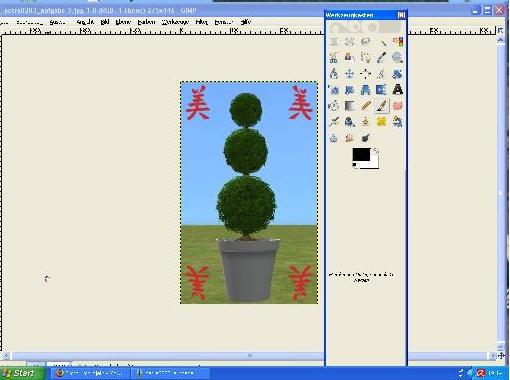Switch to the Firefox taskbar window
The width and height of the screenshot is (510, 380).
[90, 373]
